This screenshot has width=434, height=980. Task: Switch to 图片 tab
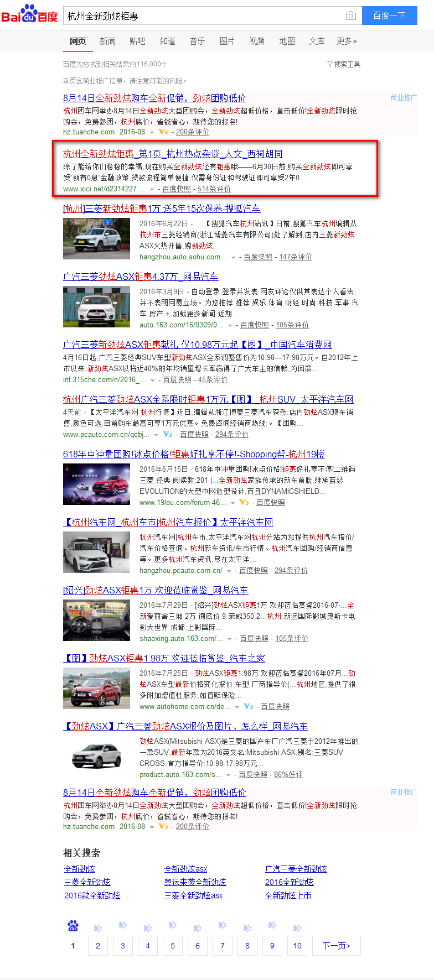227,41
